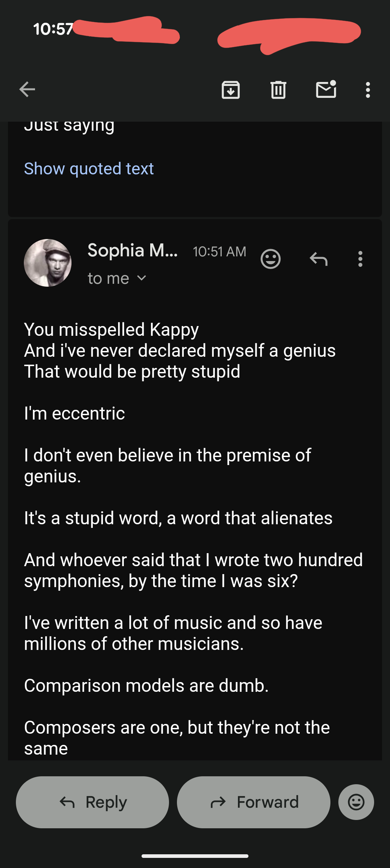390x868 pixels.
Task: Go back using the left arrow
Action: pos(27,90)
